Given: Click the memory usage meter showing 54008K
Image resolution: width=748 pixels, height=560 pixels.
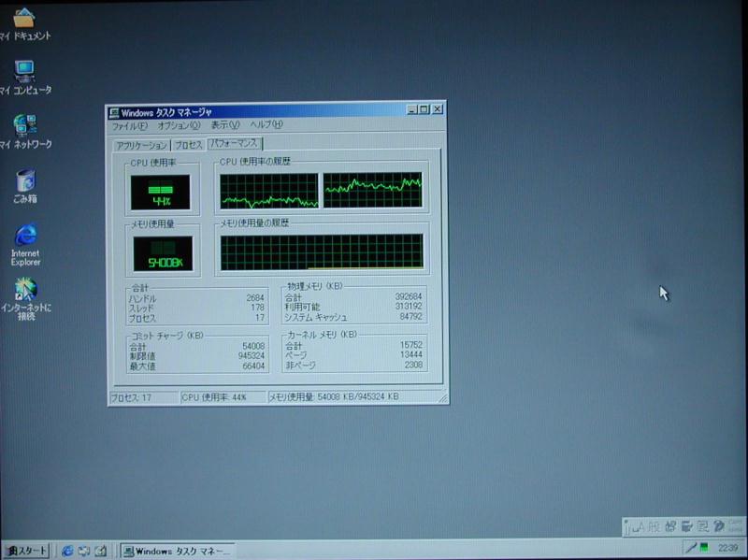Looking at the screenshot, I should coord(163,253).
